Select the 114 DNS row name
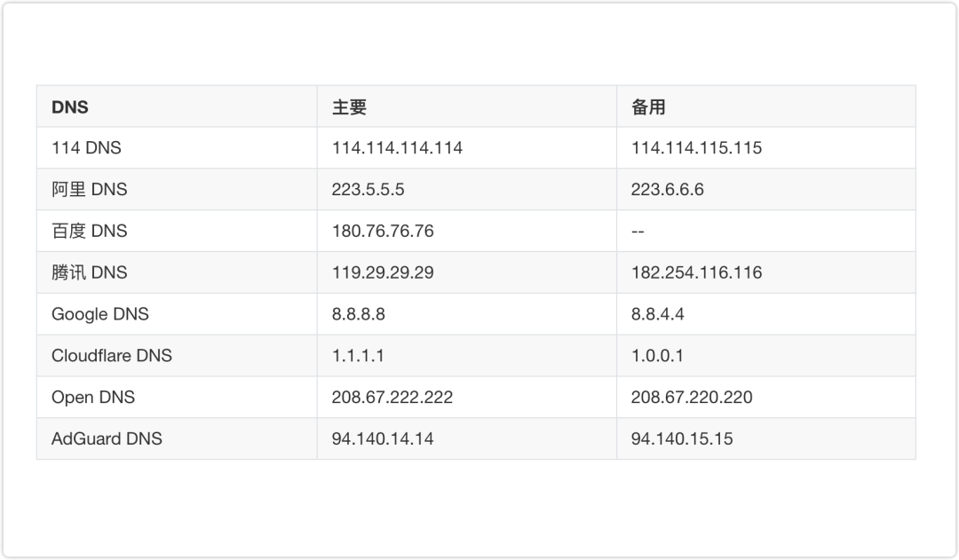This screenshot has width=959, height=560. click(86, 148)
